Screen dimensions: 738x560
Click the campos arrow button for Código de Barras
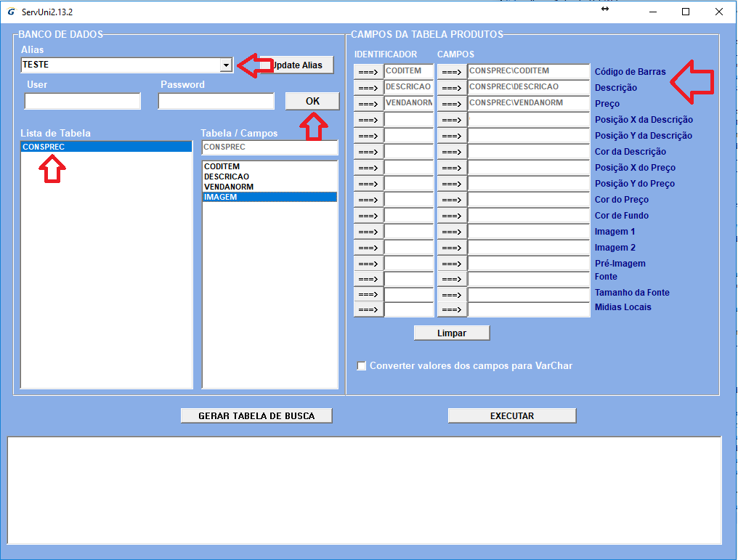coord(452,72)
